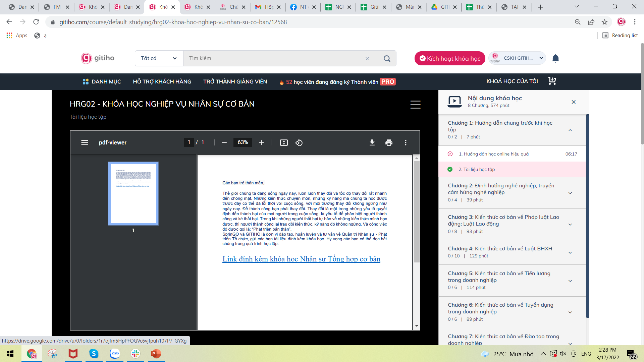Open Slack from the taskbar
The image size is (644, 362).
tap(136, 354)
